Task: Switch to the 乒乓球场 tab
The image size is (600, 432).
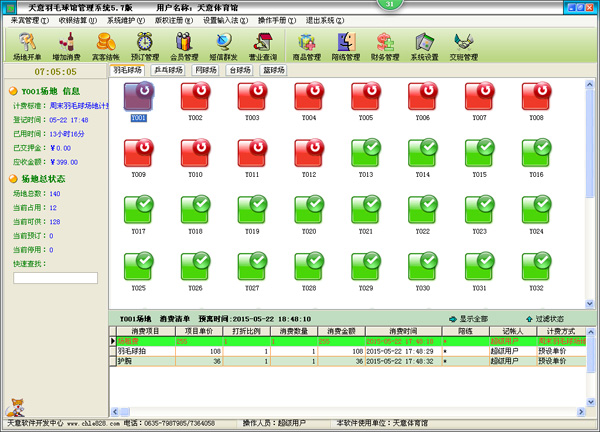Action: coord(169,71)
